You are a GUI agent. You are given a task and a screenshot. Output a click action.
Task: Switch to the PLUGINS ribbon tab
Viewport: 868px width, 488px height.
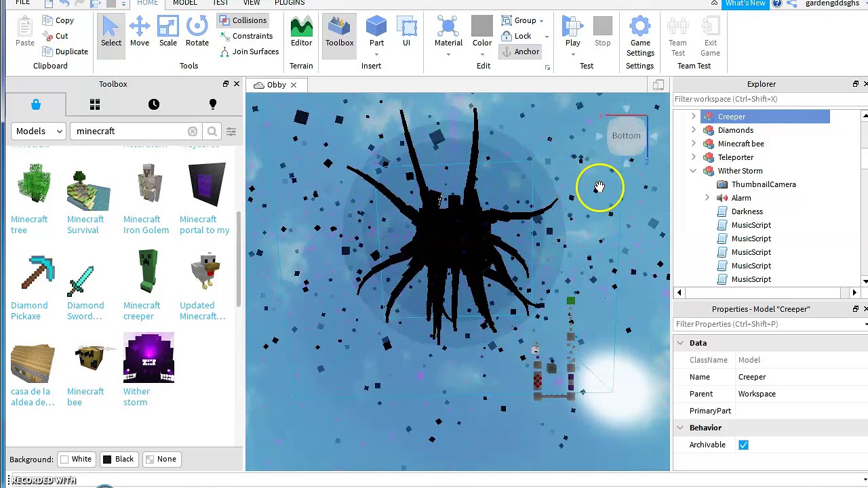click(x=290, y=3)
